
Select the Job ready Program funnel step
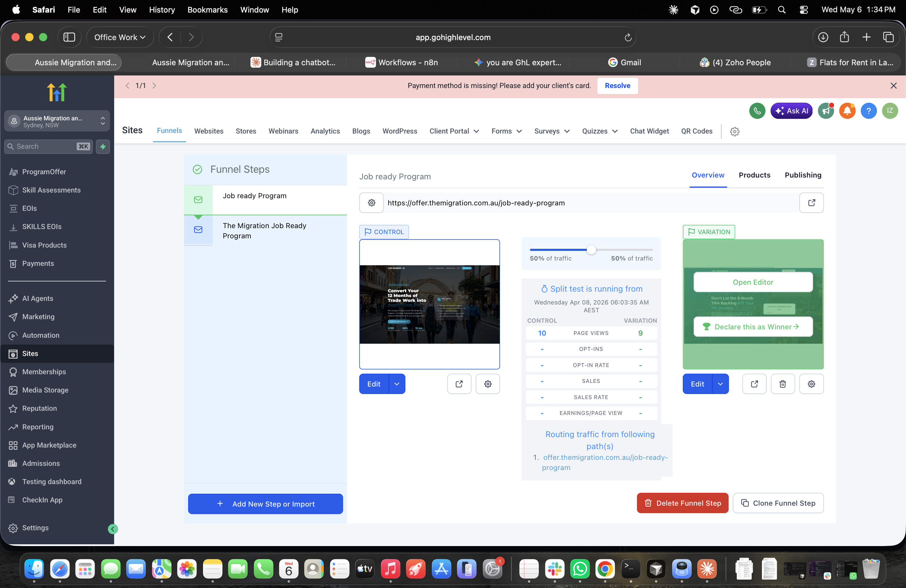click(x=265, y=200)
